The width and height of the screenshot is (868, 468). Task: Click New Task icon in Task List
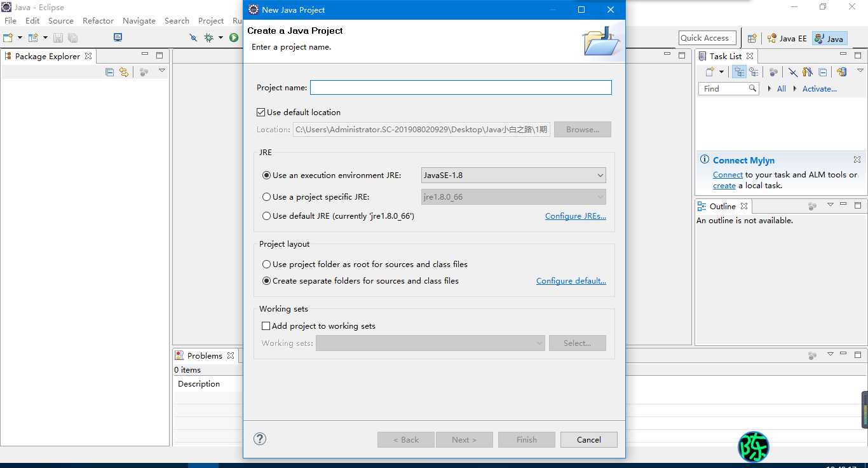coord(710,72)
